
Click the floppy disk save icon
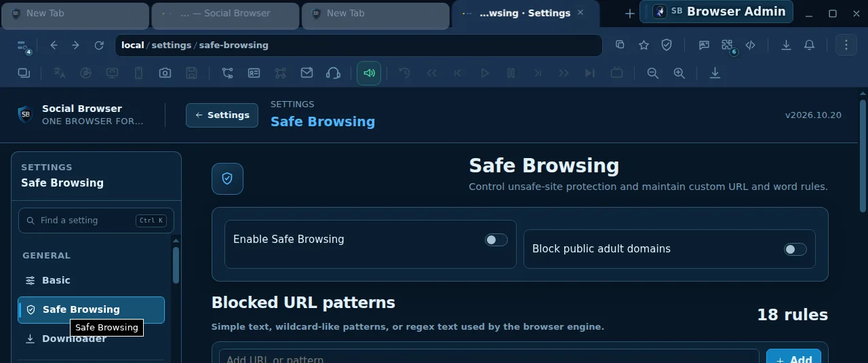coord(191,73)
